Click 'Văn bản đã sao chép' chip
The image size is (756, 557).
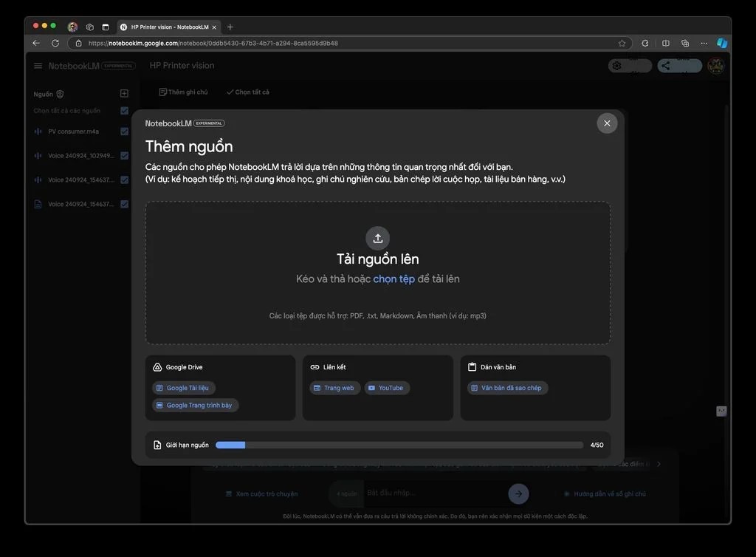[508, 388]
